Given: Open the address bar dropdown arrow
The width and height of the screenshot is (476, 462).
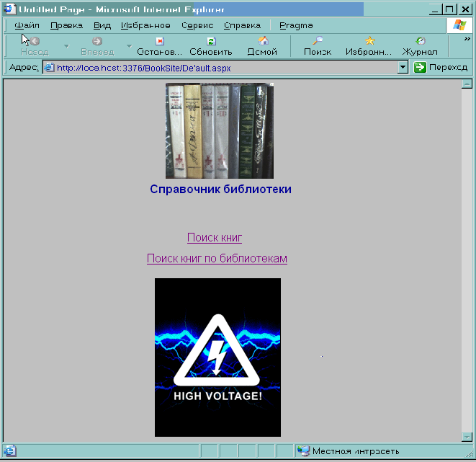Looking at the screenshot, I should [x=403, y=67].
